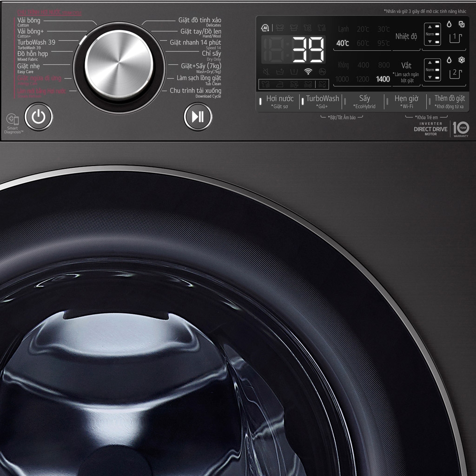
Task: Toggle the TurboWash option
Action: (322, 102)
